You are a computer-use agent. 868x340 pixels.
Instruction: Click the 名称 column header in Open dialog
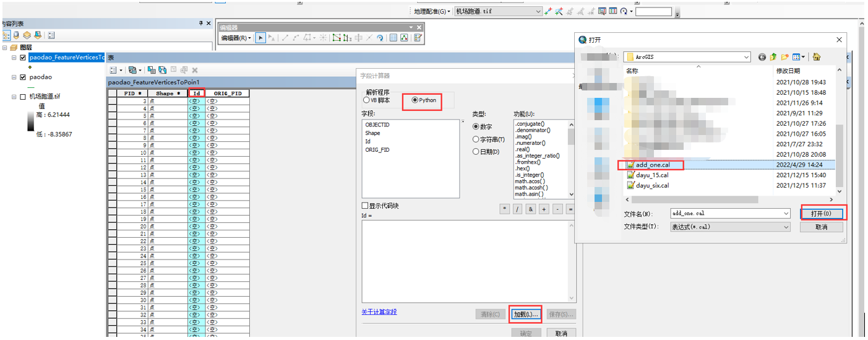tap(698, 71)
